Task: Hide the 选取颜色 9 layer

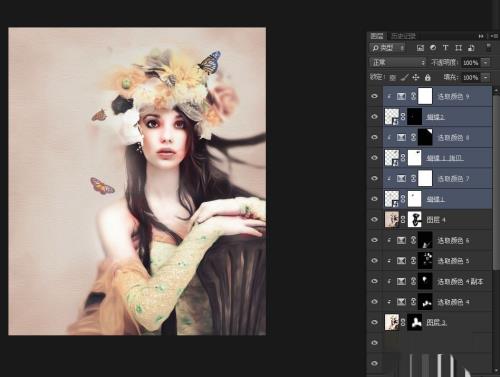Action: [x=374, y=96]
